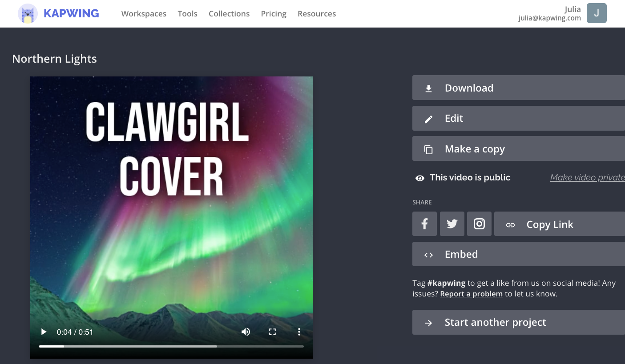The image size is (625, 364).
Task: Click the copy icon next to Make a copy
Action: click(428, 149)
